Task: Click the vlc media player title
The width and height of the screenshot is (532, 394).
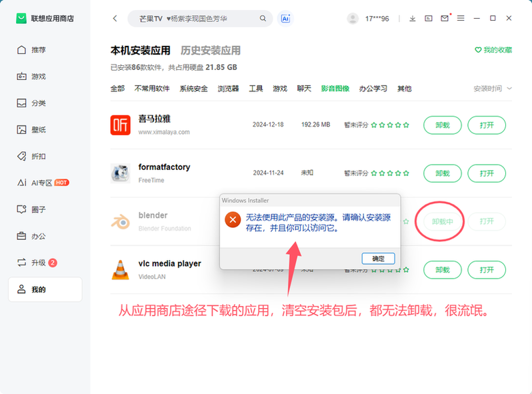Action: pos(169,263)
